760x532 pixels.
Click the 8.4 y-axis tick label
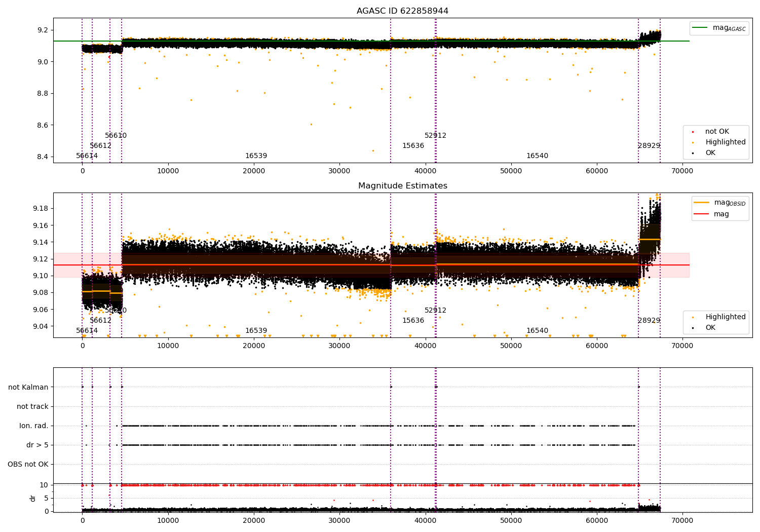coord(43,157)
